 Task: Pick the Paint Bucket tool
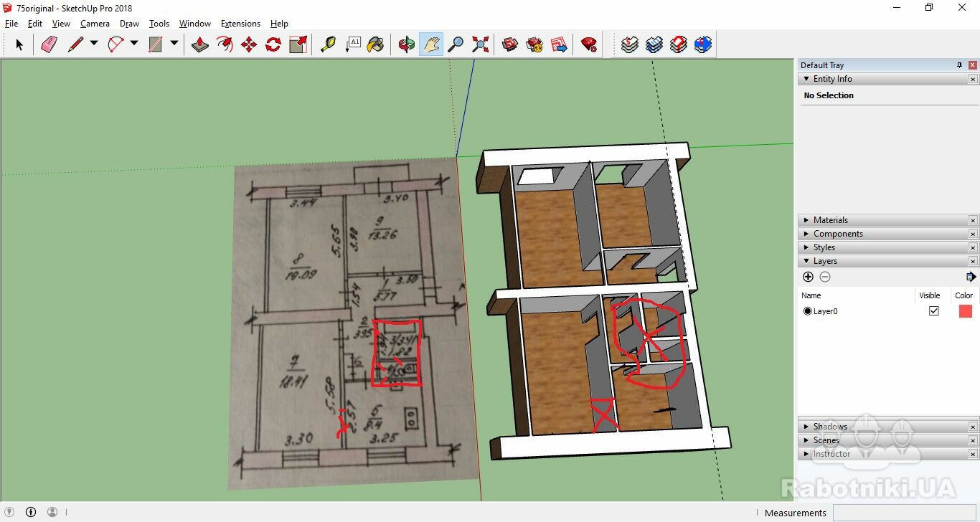pyautogui.click(x=375, y=44)
